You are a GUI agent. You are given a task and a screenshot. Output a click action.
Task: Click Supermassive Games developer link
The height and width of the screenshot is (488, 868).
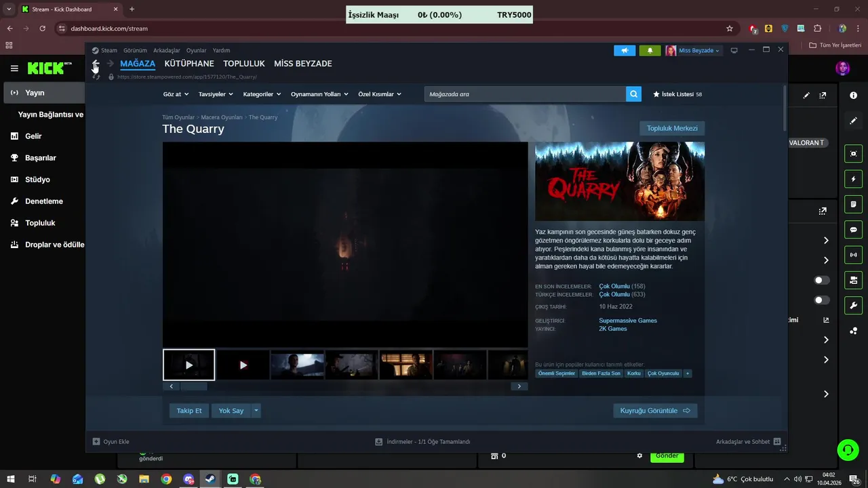[x=628, y=321]
